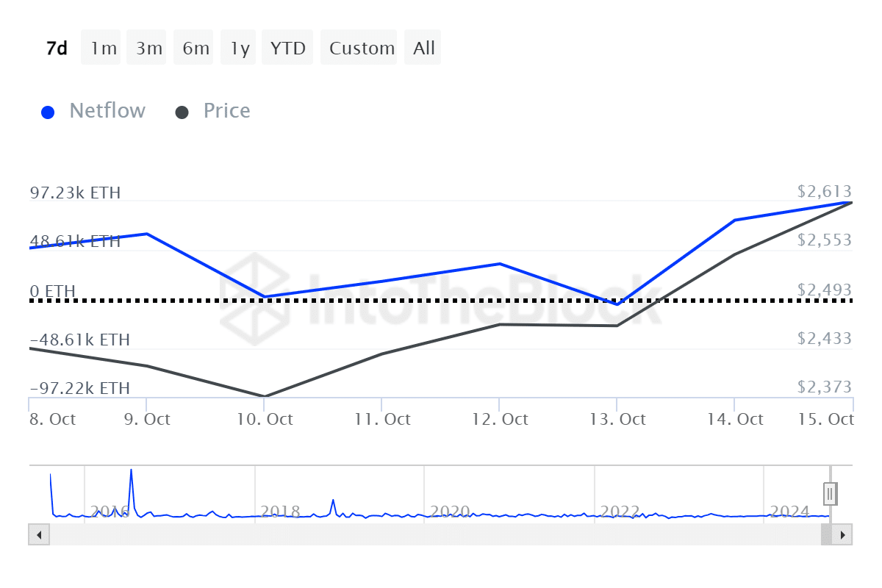Select the YTD range option
The image size is (882, 588).
pos(287,47)
